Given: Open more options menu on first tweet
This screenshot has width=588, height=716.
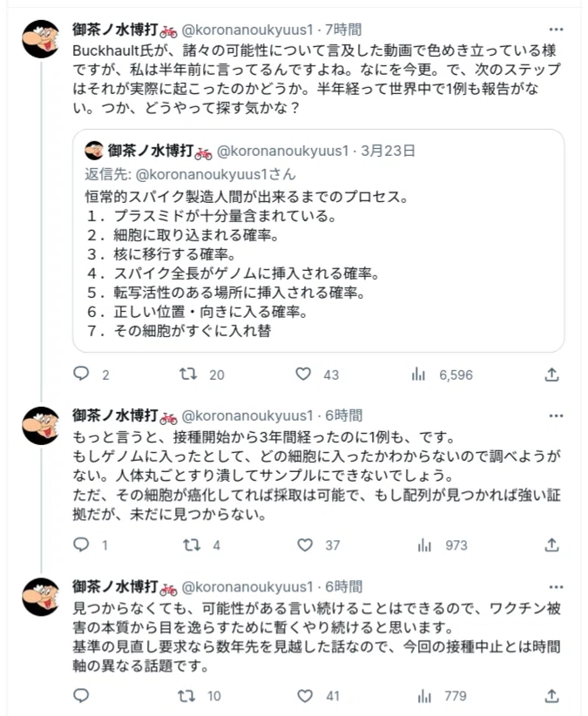Looking at the screenshot, I should pyautogui.click(x=556, y=30).
